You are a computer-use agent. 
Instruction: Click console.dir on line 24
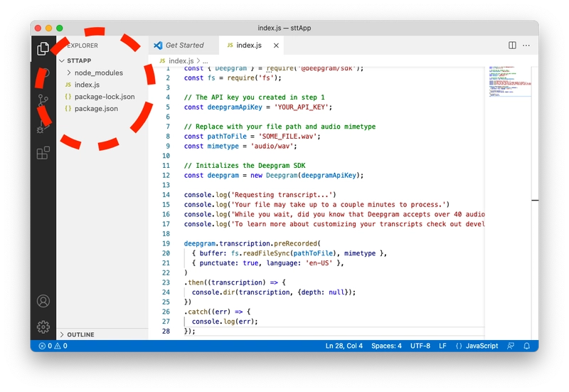[x=213, y=292]
